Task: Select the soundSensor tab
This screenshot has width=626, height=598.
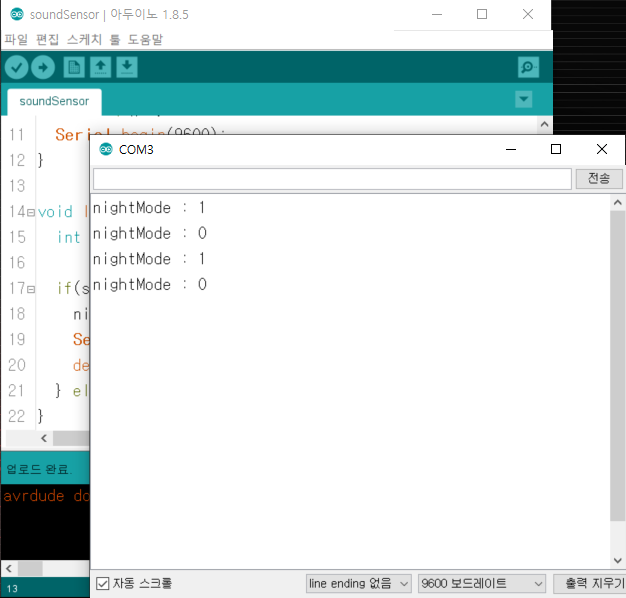Action: [x=54, y=101]
